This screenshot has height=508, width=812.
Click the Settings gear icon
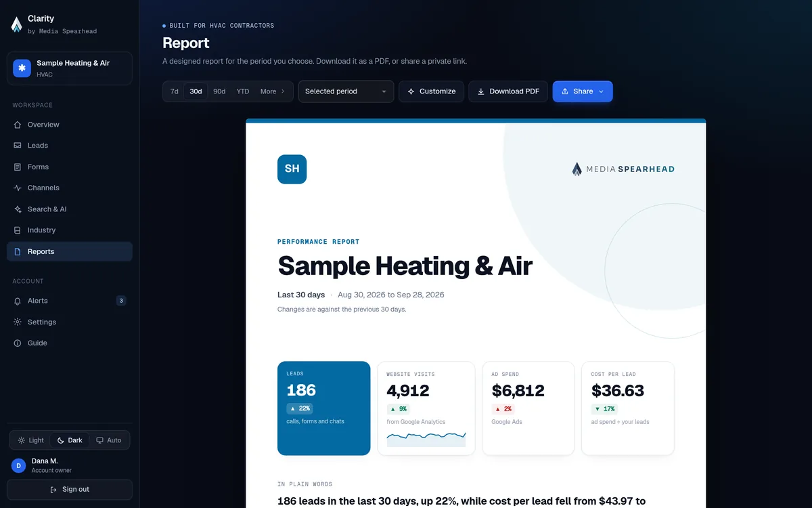pos(18,322)
